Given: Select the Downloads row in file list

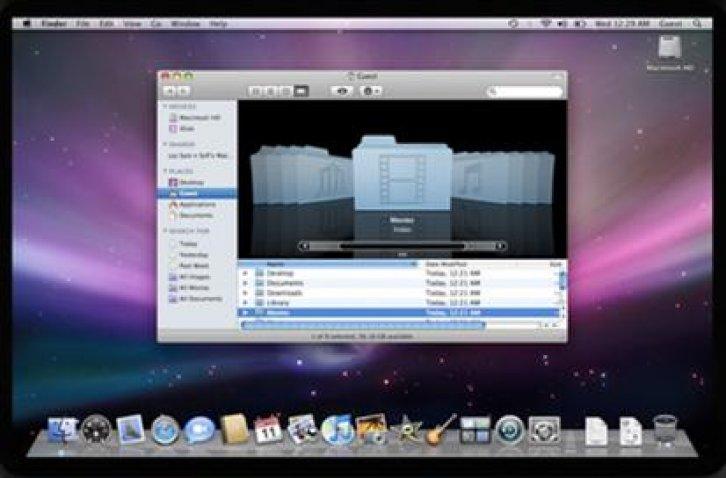Looking at the screenshot, I should click(x=398, y=293).
